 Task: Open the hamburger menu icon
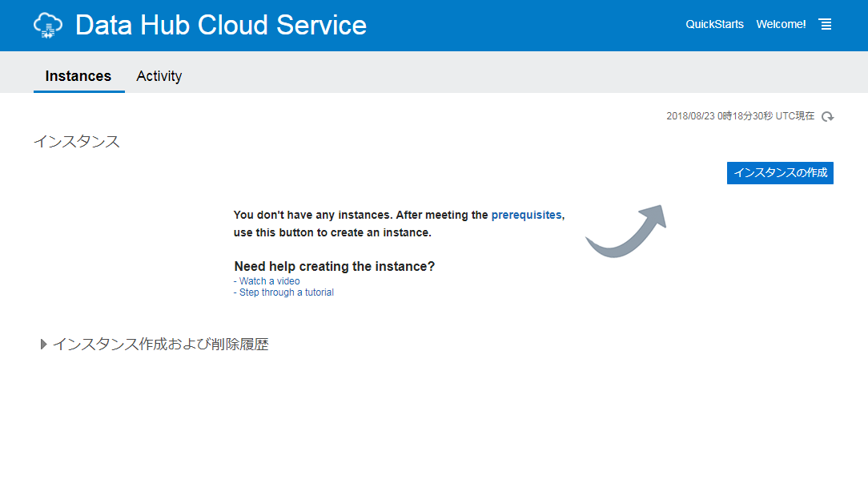[x=826, y=24]
